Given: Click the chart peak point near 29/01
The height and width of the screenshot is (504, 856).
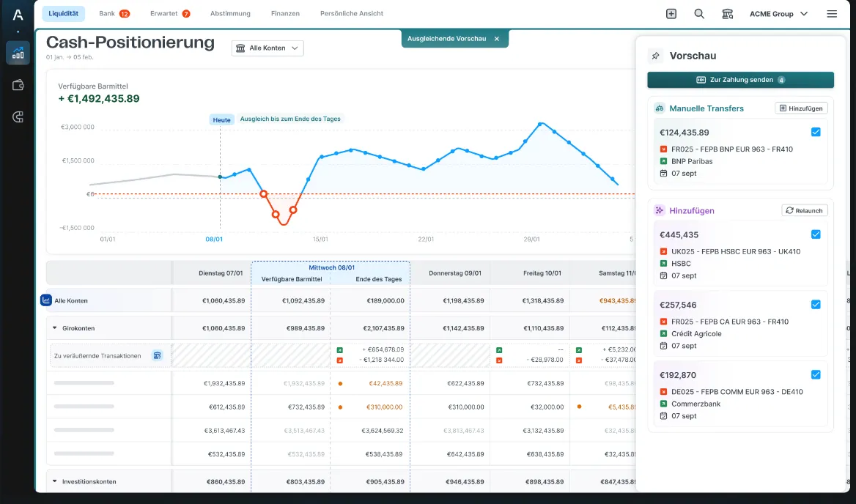Looking at the screenshot, I should (x=540, y=125).
